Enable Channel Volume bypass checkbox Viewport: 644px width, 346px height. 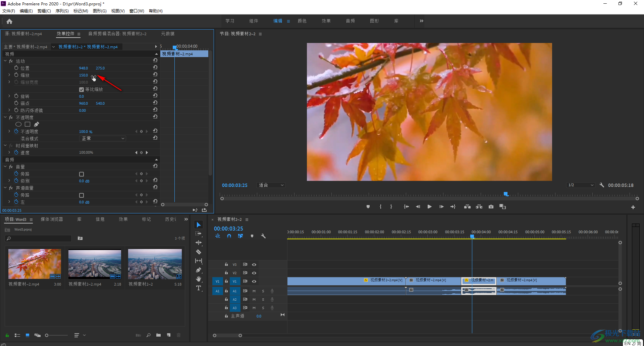pos(82,195)
